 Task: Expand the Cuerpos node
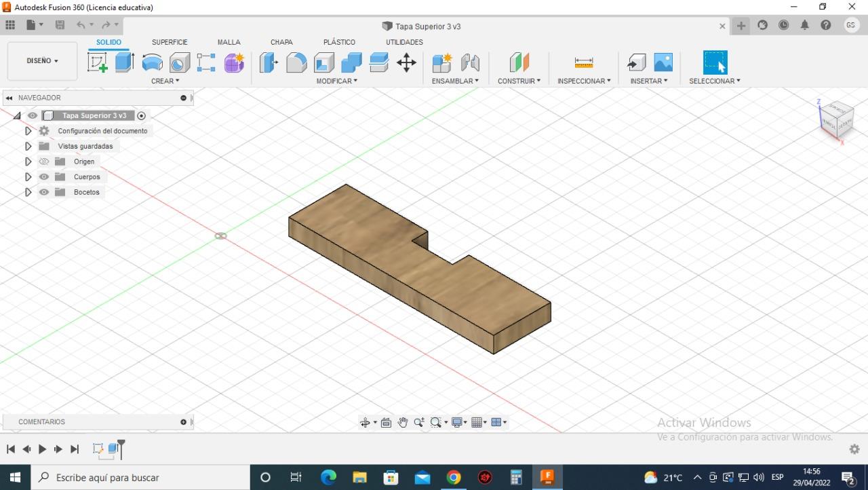click(28, 177)
